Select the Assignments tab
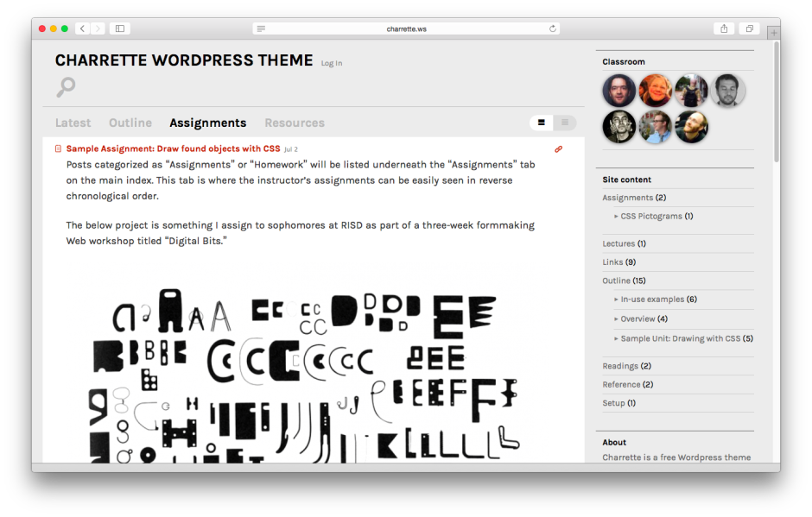Image resolution: width=812 pixels, height=517 pixels. click(x=207, y=123)
